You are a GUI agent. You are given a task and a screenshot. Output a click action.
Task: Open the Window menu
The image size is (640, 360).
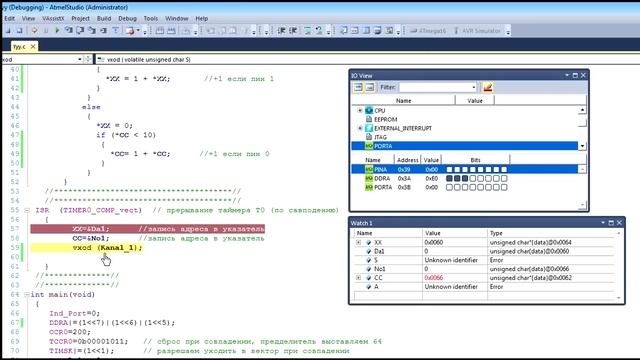(176, 18)
